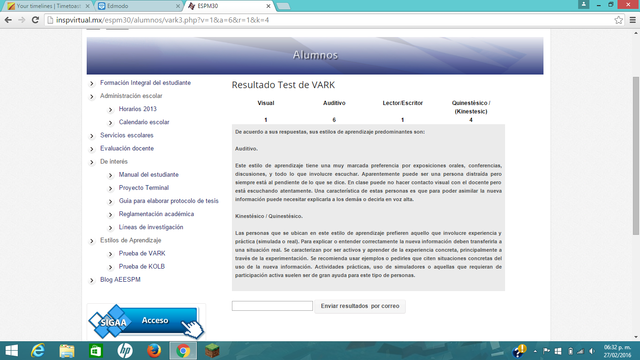The height and width of the screenshot is (360, 640).
Task: Click the volume speaker tray icon
Action: [592, 351]
